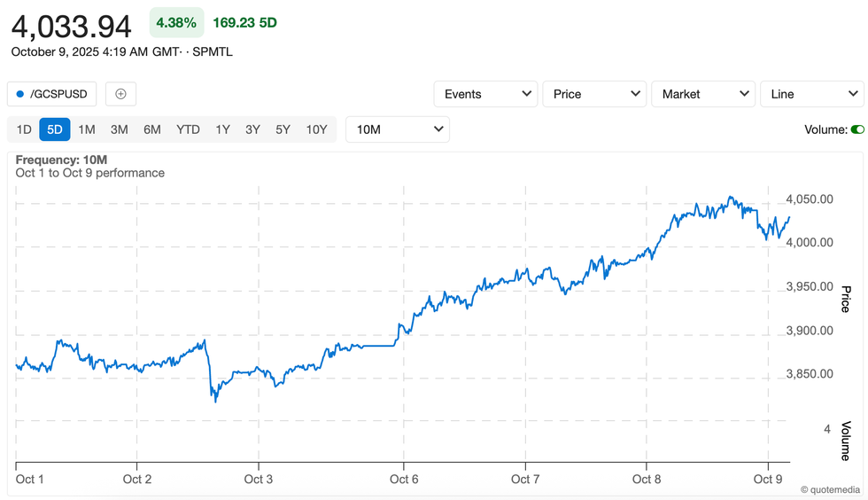Select the 10Y time range

click(316, 129)
